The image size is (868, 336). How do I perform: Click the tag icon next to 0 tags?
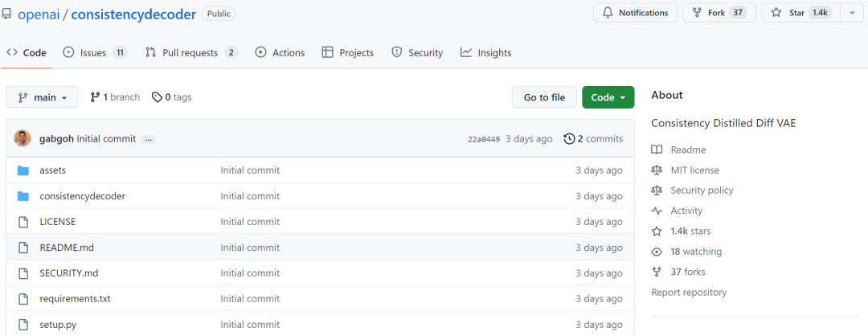point(158,97)
